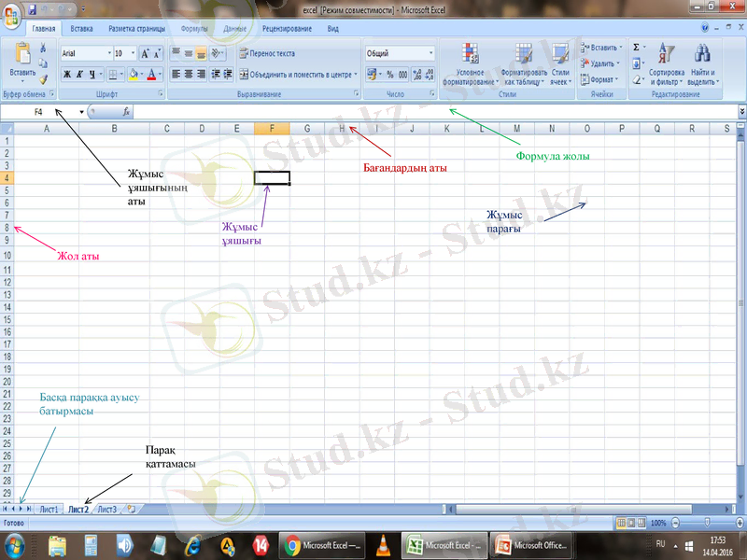This screenshot has width=747, height=560.
Task: Apply underline using the Ч icon
Action: [x=92, y=73]
